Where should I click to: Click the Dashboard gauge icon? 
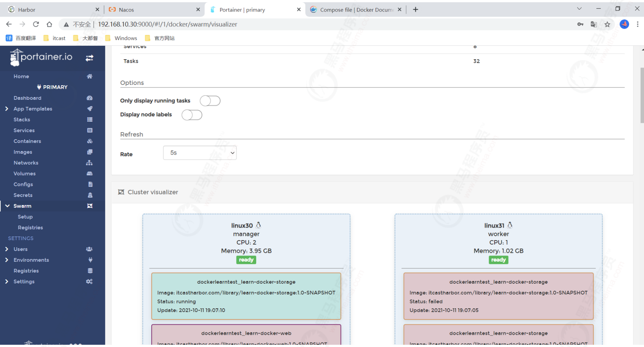pos(90,98)
